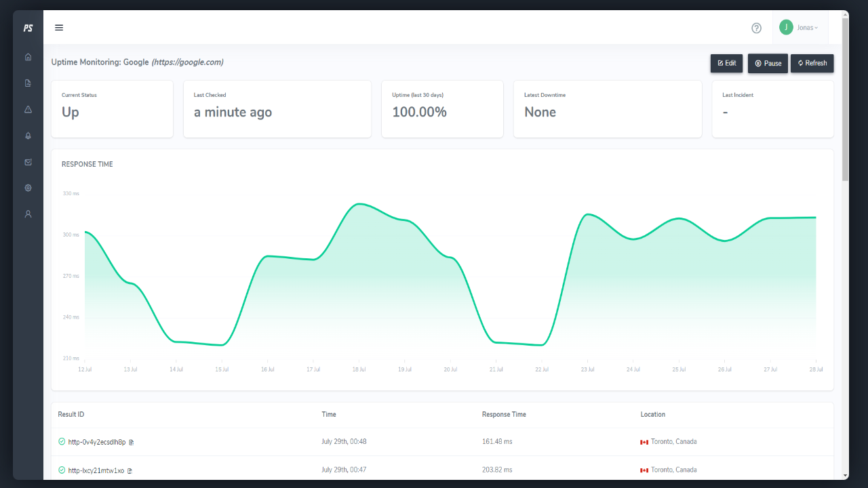The height and width of the screenshot is (488, 868).
Task: Click the Response Time column header
Action: click(504, 414)
